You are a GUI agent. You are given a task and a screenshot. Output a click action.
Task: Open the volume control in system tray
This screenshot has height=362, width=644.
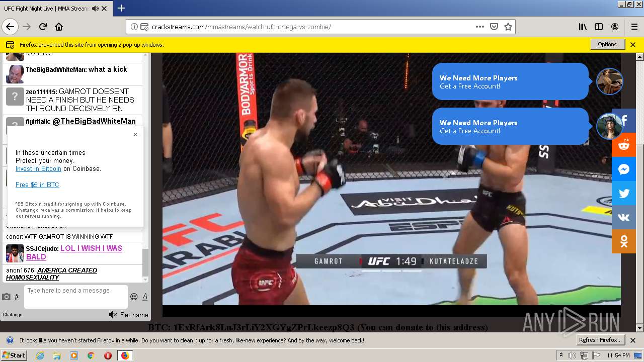(572, 355)
